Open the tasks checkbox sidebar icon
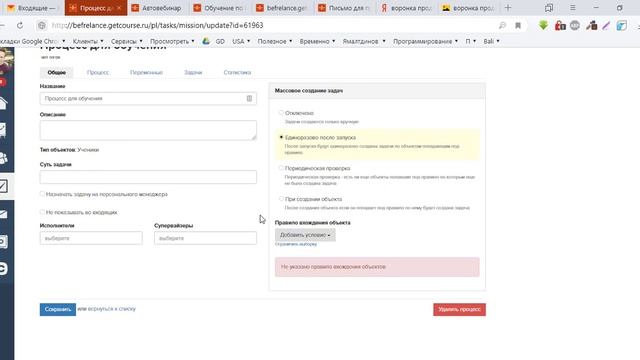The image size is (640, 360). pos(4,186)
